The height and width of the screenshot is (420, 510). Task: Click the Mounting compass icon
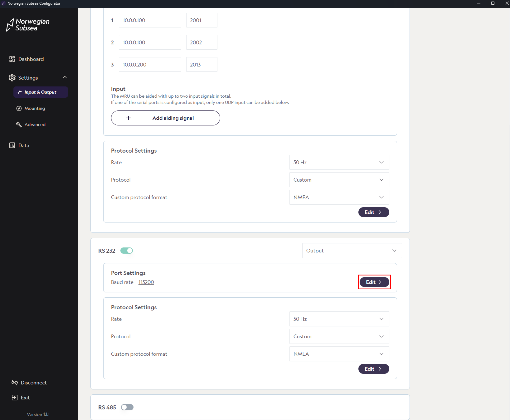(x=19, y=108)
